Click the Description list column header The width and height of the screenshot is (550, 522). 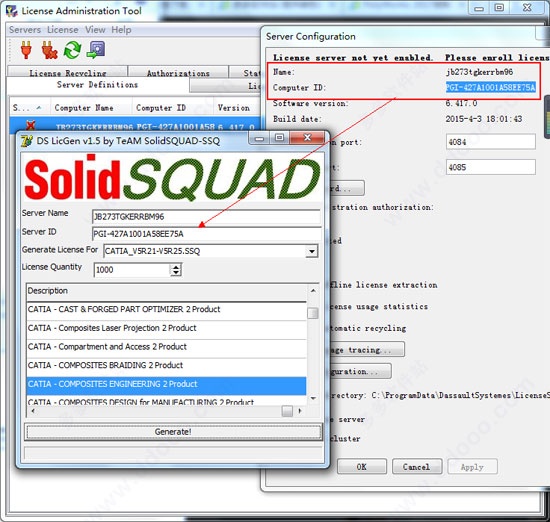pos(166,291)
